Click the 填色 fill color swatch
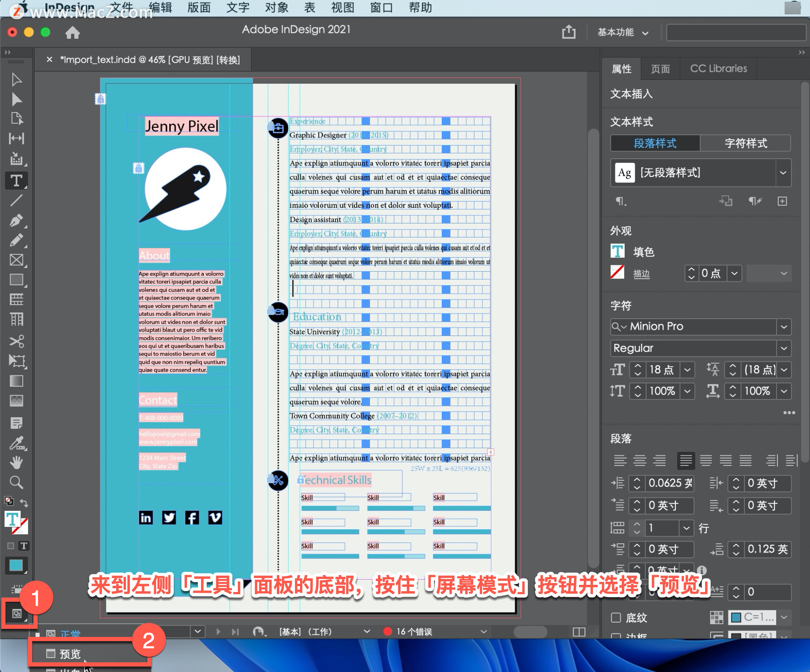The image size is (810, 672). coord(617,251)
